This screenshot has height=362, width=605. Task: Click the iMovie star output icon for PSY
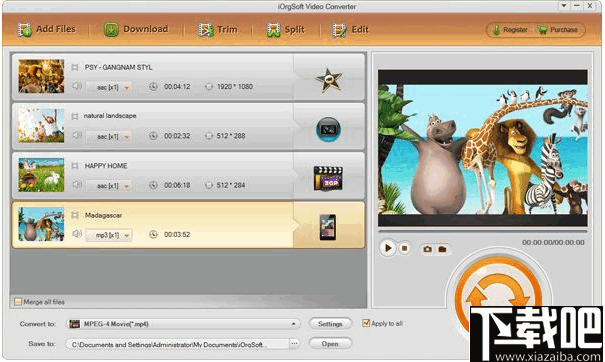(329, 80)
